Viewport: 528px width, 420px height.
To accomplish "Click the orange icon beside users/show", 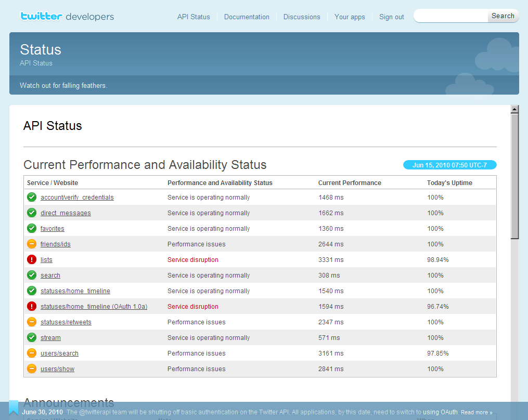I will [x=32, y=369].
